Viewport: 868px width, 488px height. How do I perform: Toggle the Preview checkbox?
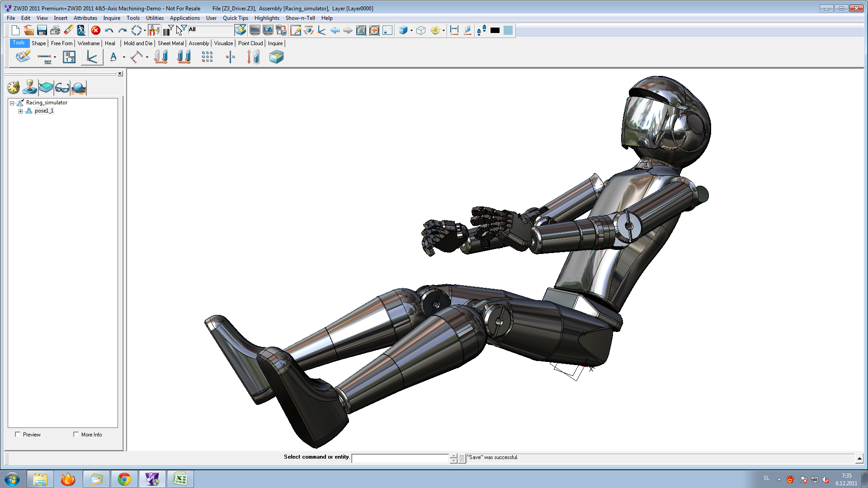tap(18, 434)
